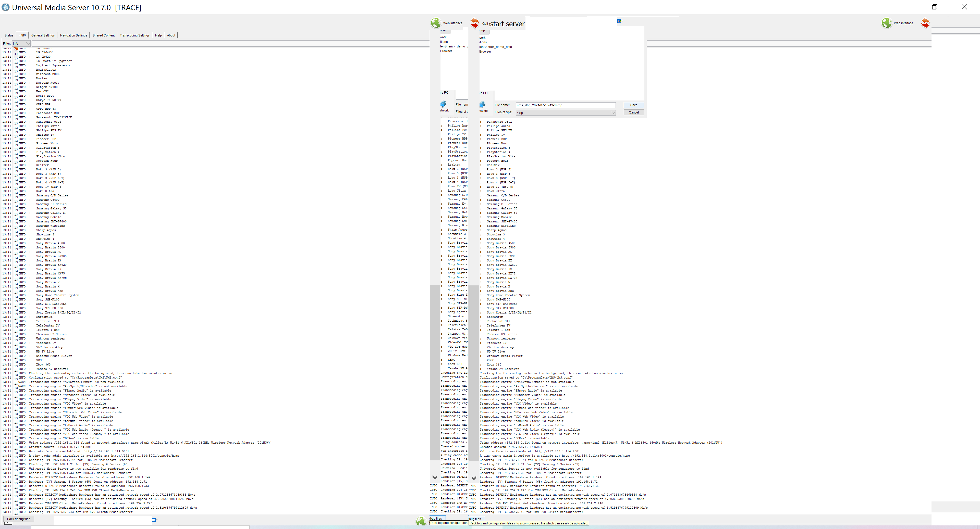Open the Files of type *.zip dropdown

566,112
